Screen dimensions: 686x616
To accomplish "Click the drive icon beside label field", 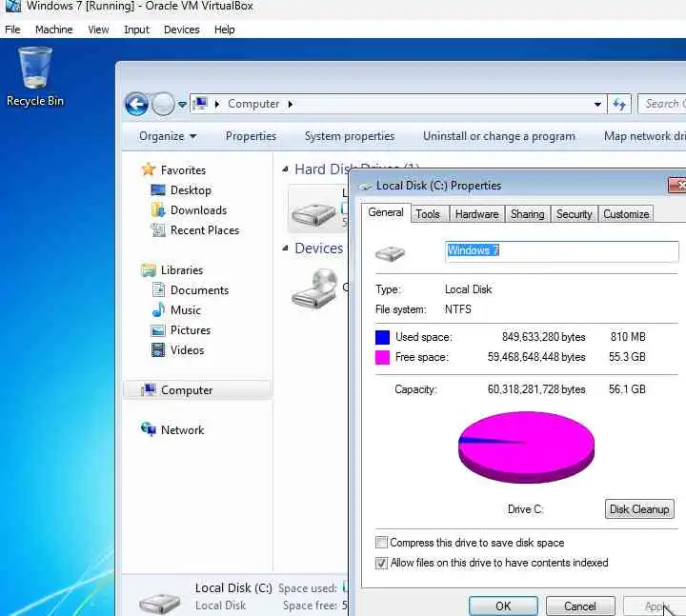I will 391,252.
